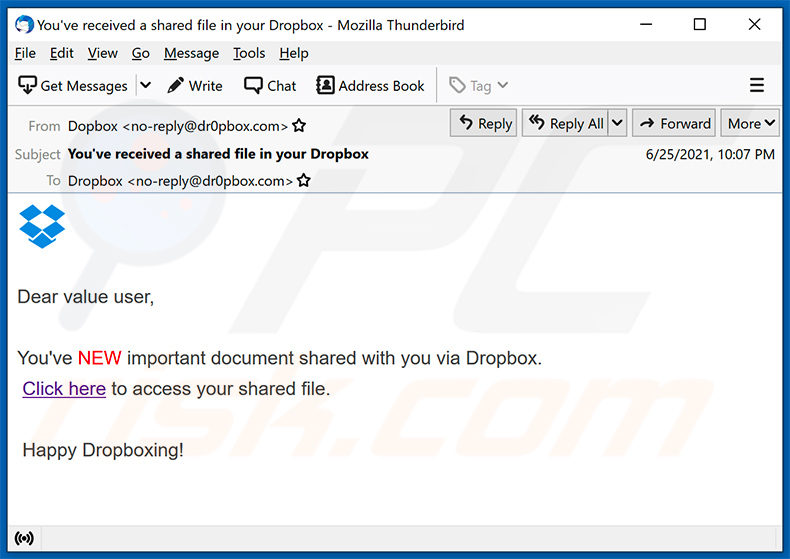This screenshot has width=790, height=559.
Task: Open the Message menu
Action: click(191, 53)
